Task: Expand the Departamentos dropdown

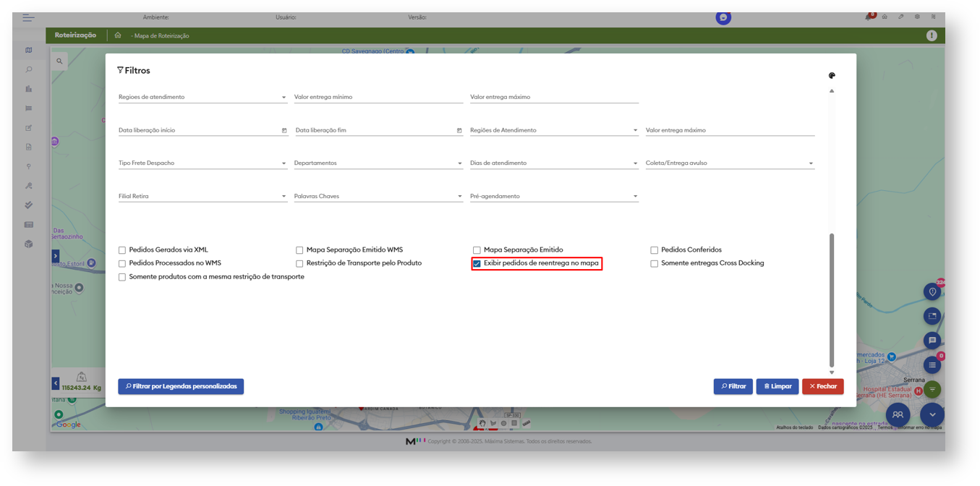Action: pos(378,163)
